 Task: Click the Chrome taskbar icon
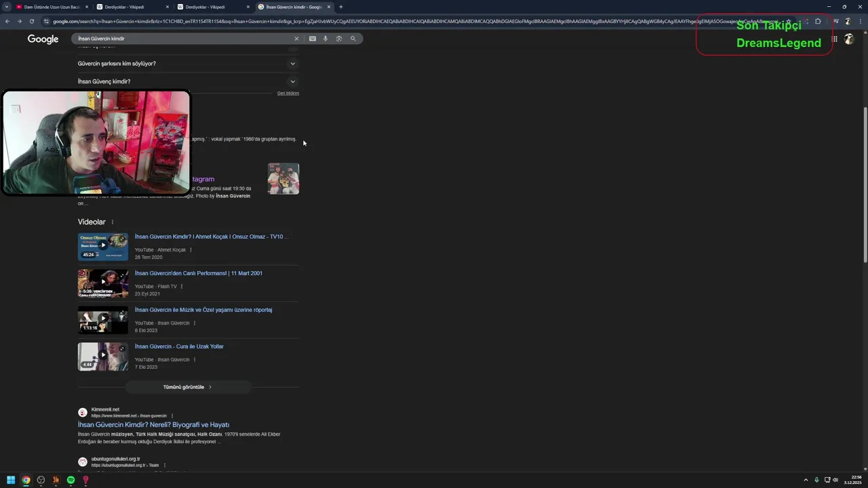point(26,480)
